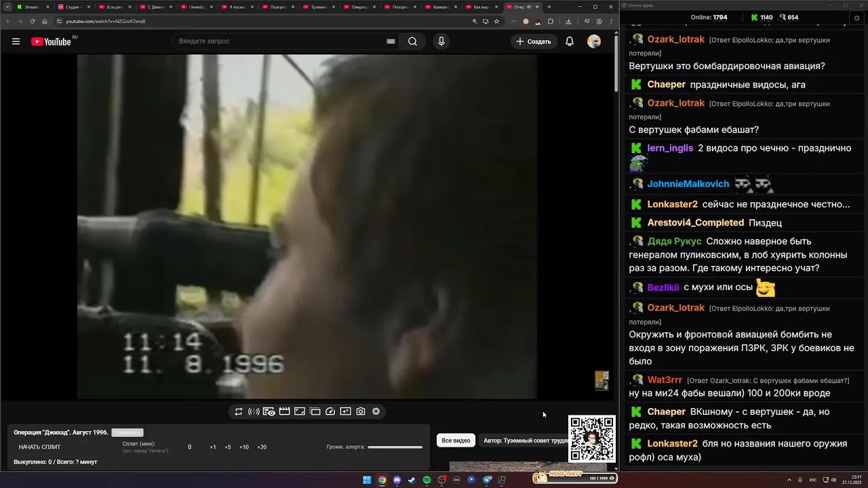Open YouTube notifications bell

tap(570, 41)
